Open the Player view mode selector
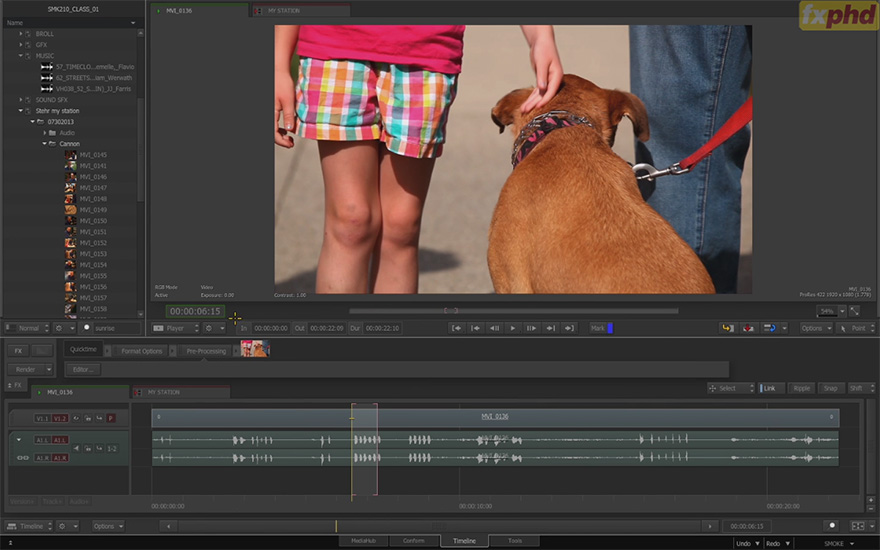Screen dimensions: 880x550 coord(176,328)
